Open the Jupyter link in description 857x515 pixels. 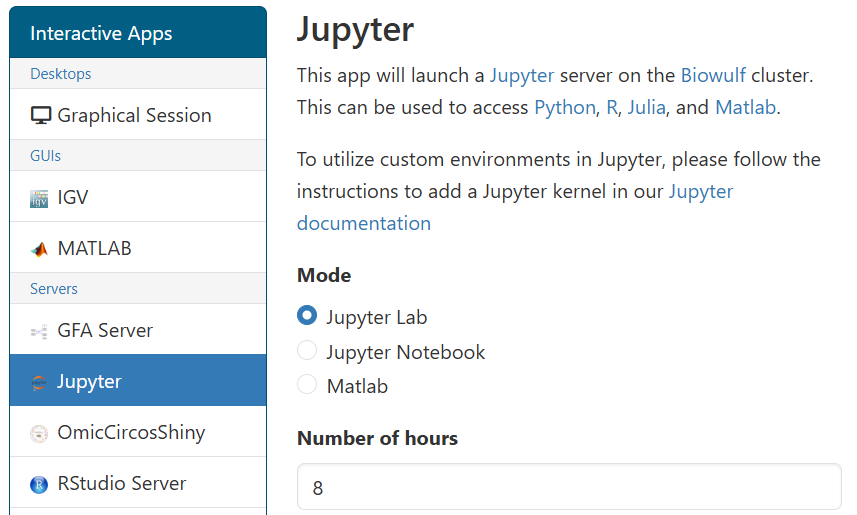[x=521, y=76]
